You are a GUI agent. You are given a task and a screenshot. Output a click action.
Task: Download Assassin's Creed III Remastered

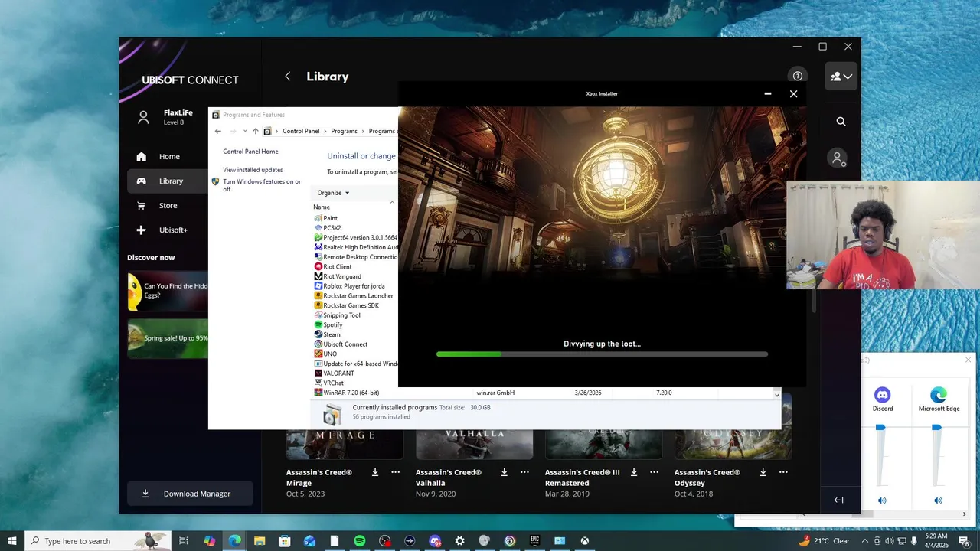pos(634,472)
